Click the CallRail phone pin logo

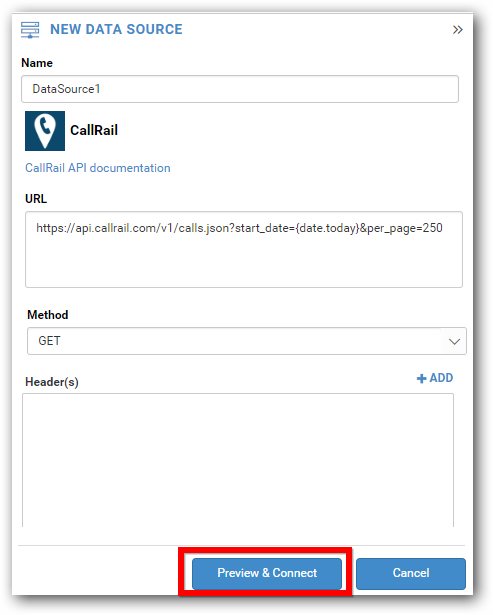pos(45,131)
